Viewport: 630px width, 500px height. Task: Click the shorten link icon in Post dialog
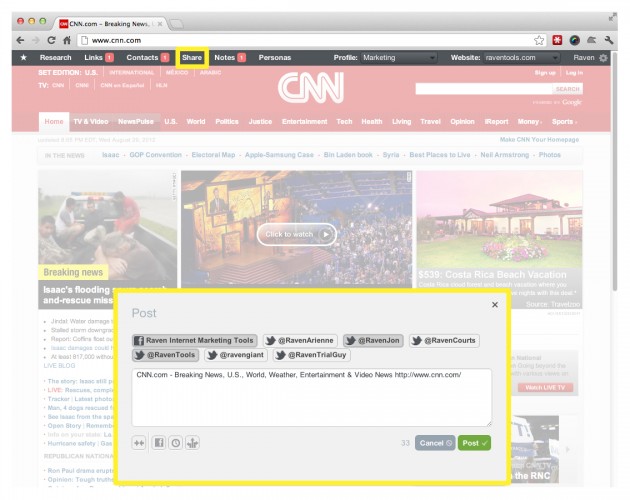(139, 443)
